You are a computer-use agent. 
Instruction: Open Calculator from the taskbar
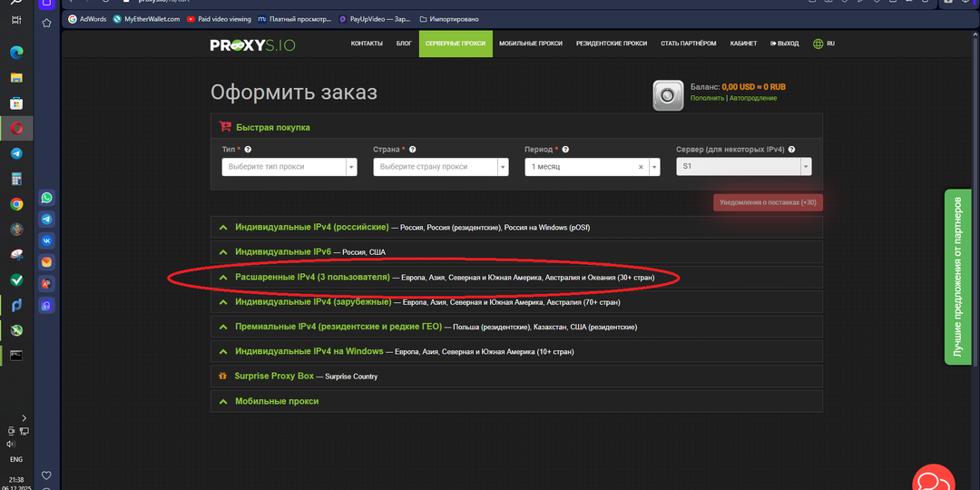(x=16, y=180)
